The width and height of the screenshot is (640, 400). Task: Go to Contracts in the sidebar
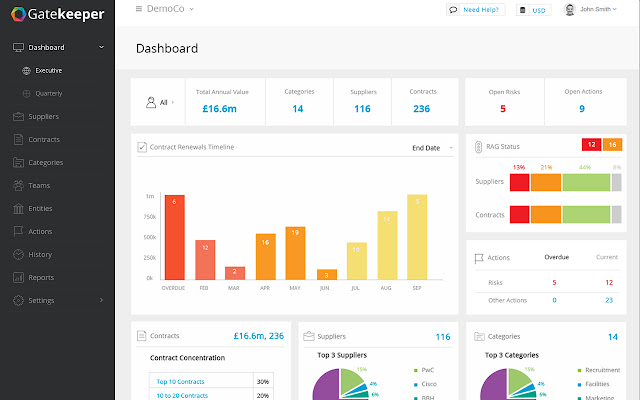click(44, 140)
